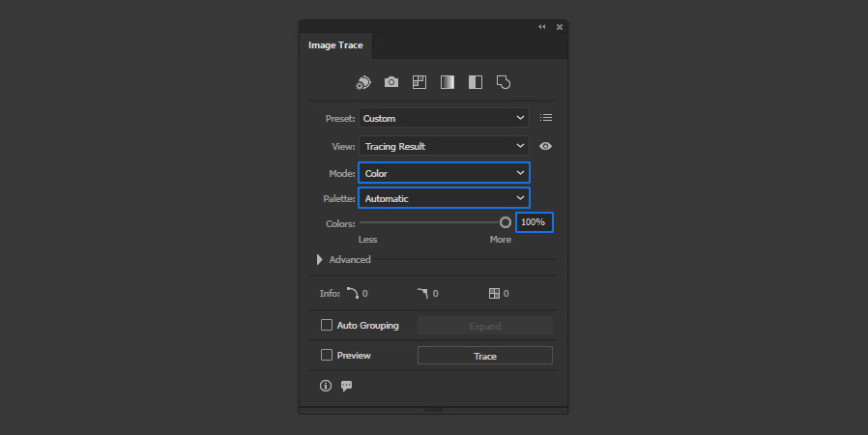Apply the Auto-Color preset icon
The width and height of the screenshot is (868, 435).
363,82
